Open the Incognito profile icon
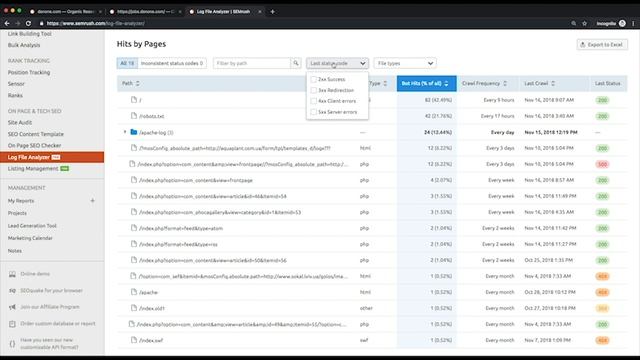Image resolution: width=640 pixels, height=360 pixels. [x=622, y=23]
